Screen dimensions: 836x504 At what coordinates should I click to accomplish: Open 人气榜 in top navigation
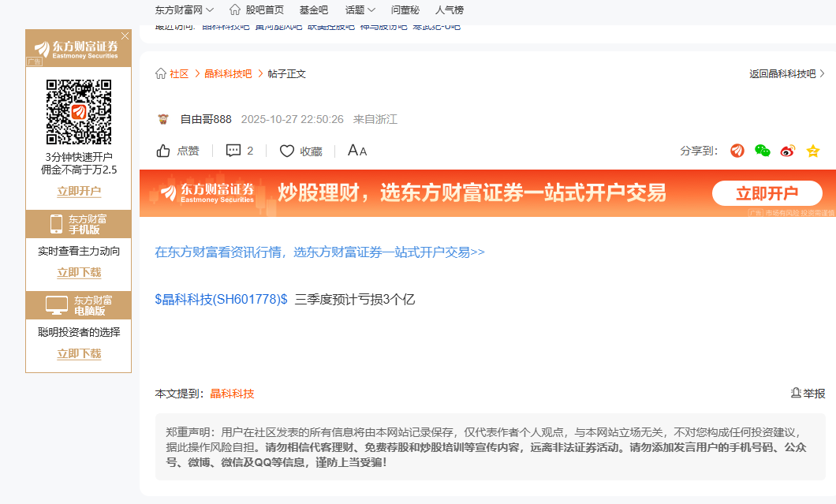[450, 9]
